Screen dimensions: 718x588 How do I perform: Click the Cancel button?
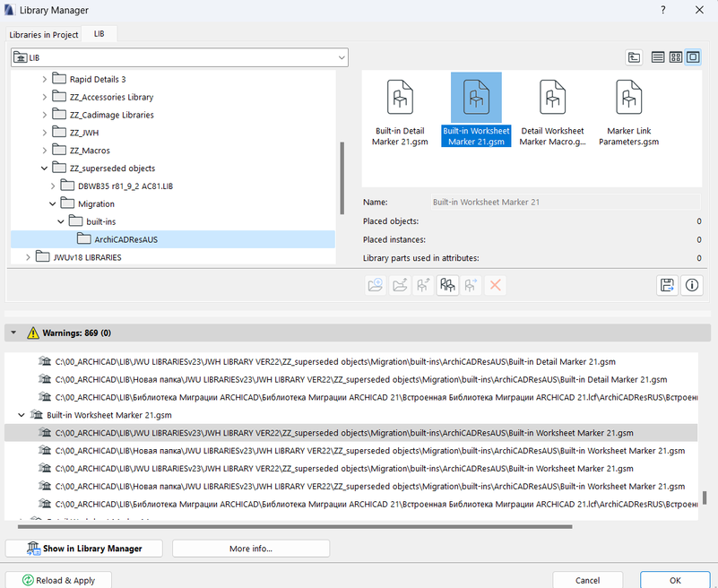[587, 580]
